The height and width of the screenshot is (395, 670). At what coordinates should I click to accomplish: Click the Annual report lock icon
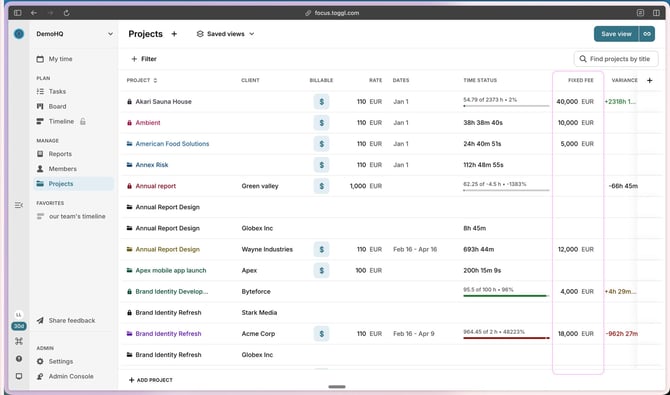pos(129,186)
